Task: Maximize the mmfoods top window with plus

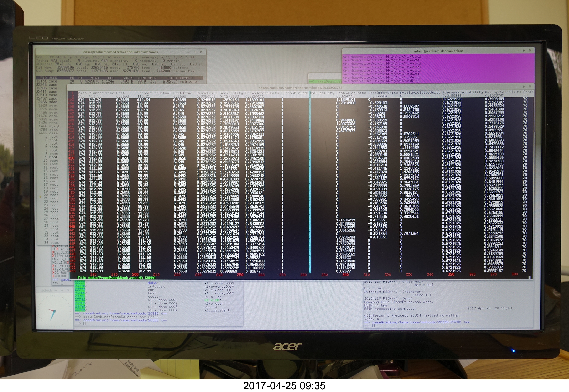Action: [195, 52]
